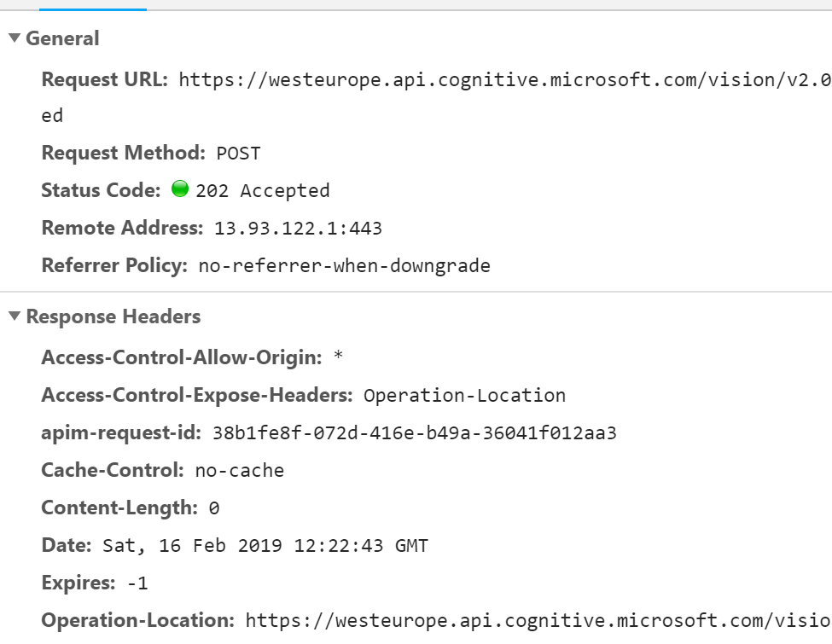Collapse the General section triangle

click(x=15, y=39)
